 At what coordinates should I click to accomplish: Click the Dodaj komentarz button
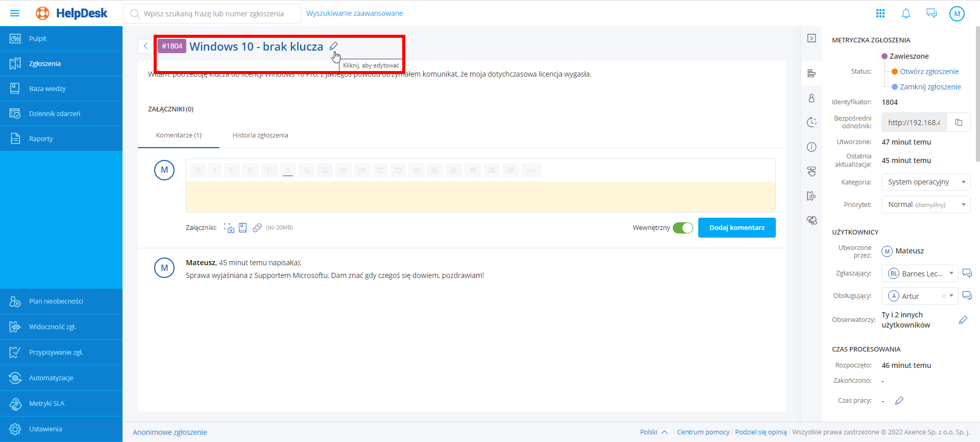click(x=737, y=228)
